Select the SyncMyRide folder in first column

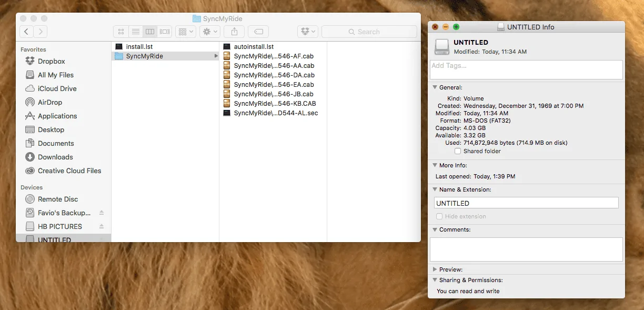click(x=165, y=56)
